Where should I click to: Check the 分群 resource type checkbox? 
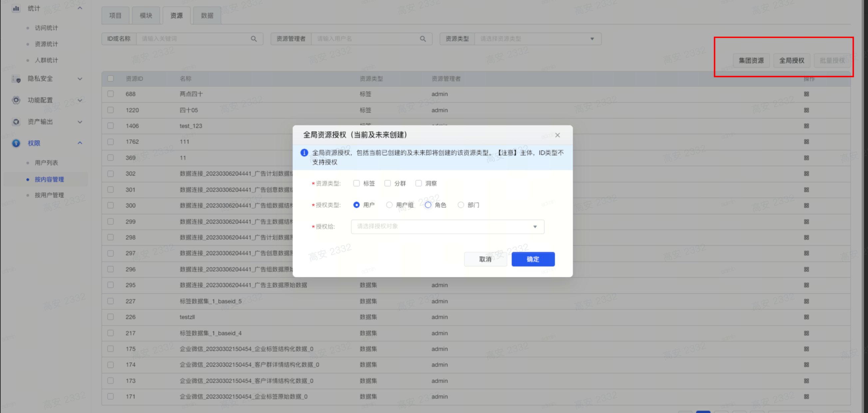(x=387, y=183)
